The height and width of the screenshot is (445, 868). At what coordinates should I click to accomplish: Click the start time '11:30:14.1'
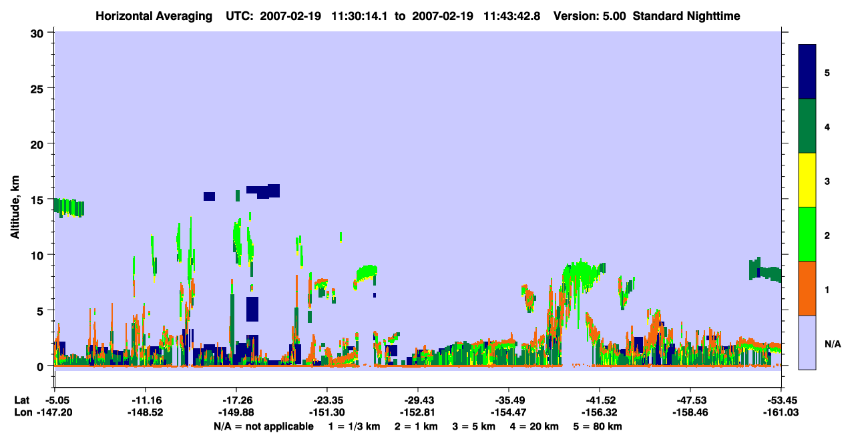[361, 15]
